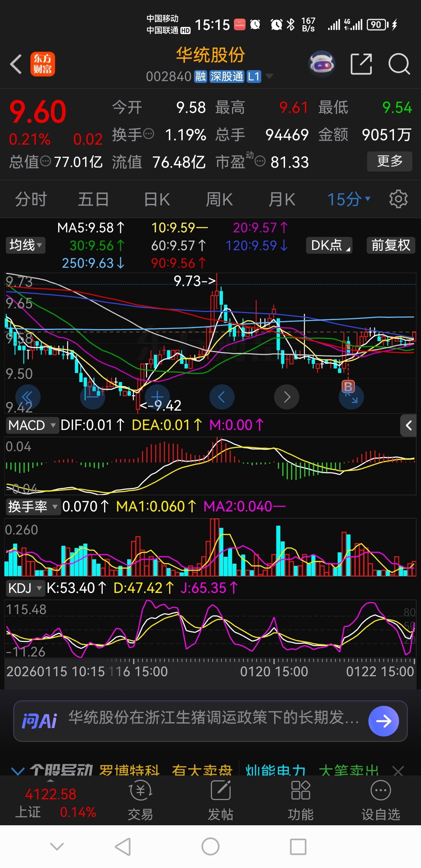Tap the zoom-out minus chart button
421x868 pixels.
[92, 397]
